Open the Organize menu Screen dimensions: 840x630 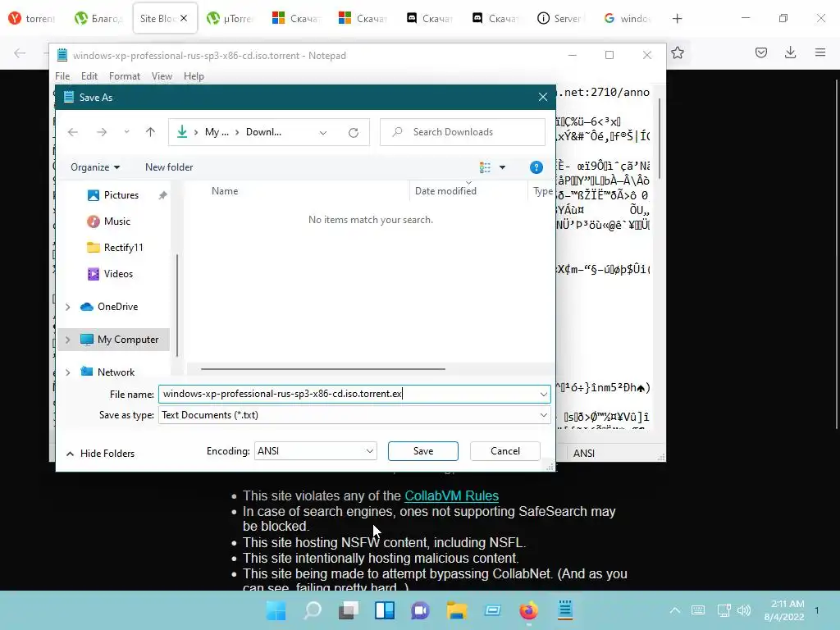[x=95, y=167]
